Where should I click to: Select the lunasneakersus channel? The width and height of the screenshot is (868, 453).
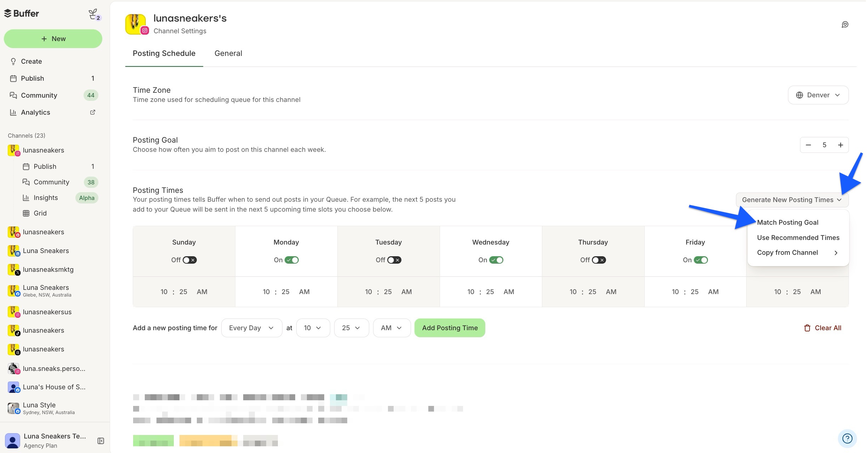[47, 312]
